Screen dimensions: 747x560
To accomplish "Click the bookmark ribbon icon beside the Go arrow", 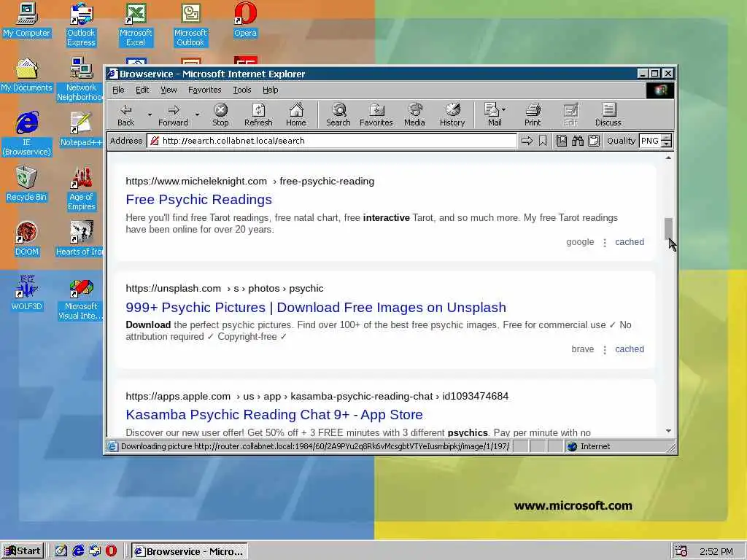I will (543, 141).
